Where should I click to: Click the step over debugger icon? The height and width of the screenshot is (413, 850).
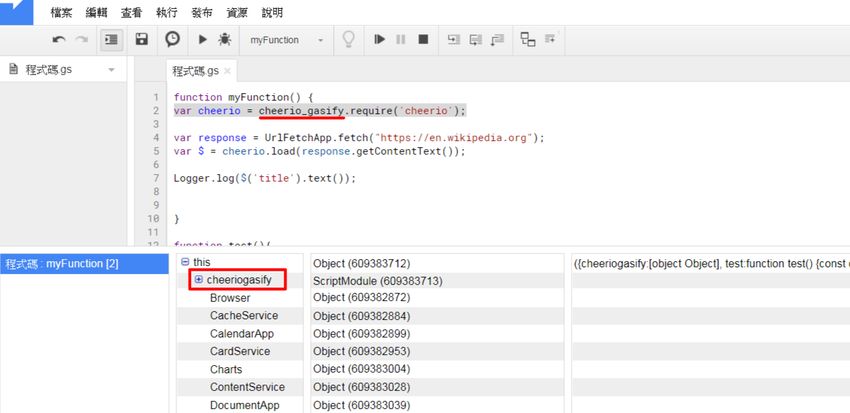tap(475, 39)
